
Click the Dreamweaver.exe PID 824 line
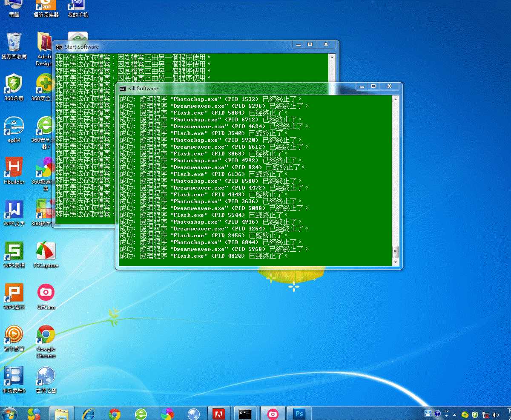(212, 167)
